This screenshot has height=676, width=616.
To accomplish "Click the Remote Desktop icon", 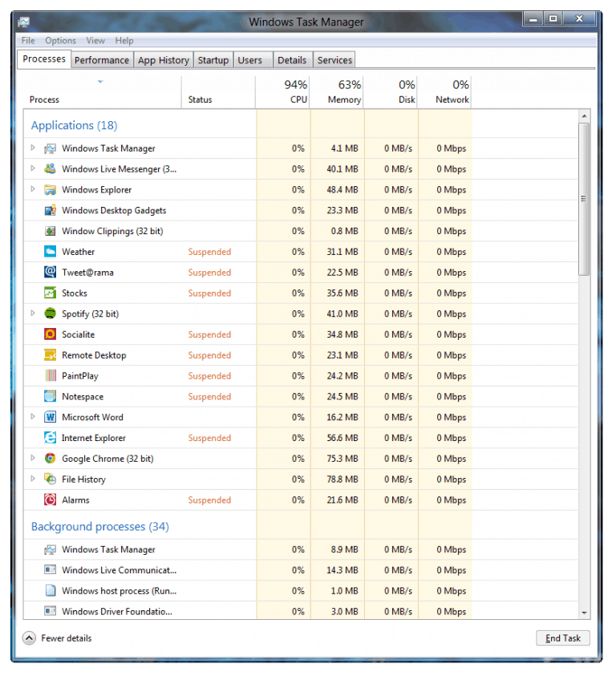I will 50,355.
